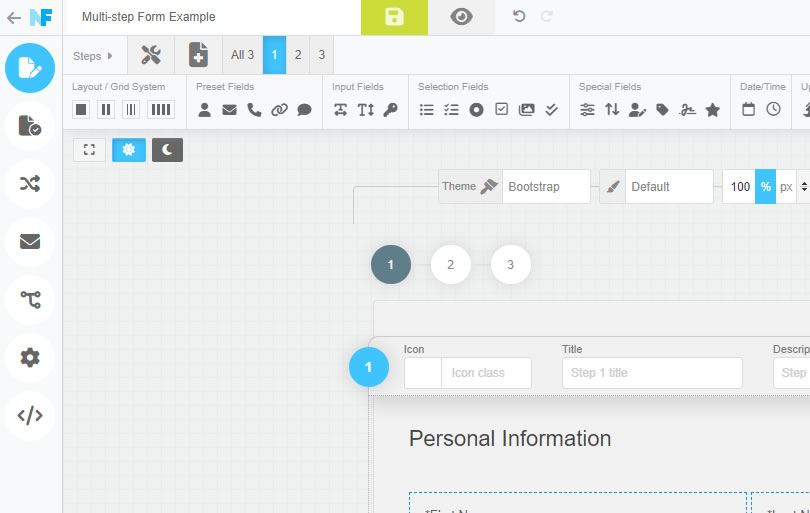Open the shuffle conditional logic sidebar icon
The image size is (810, 513).
click(30, 183)
